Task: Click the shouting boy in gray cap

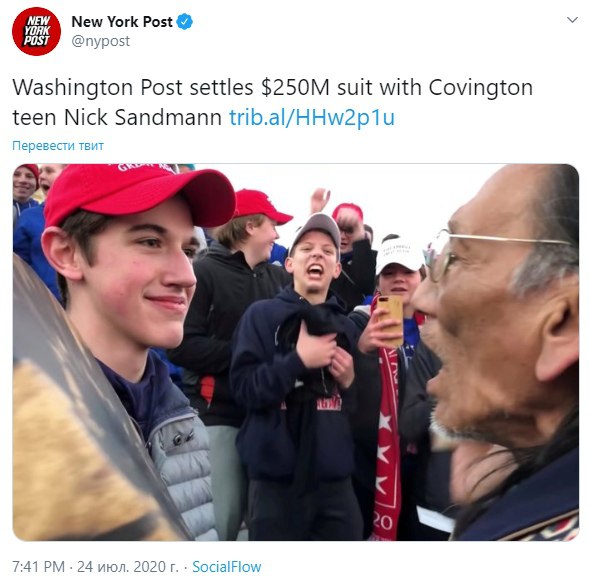Action: pyautogui.click(x=314, y=256)
